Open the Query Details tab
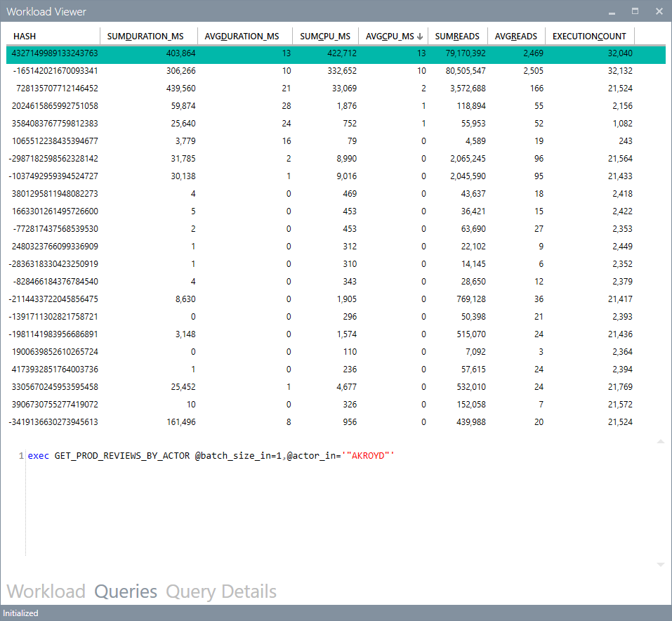 pos(220,591)
